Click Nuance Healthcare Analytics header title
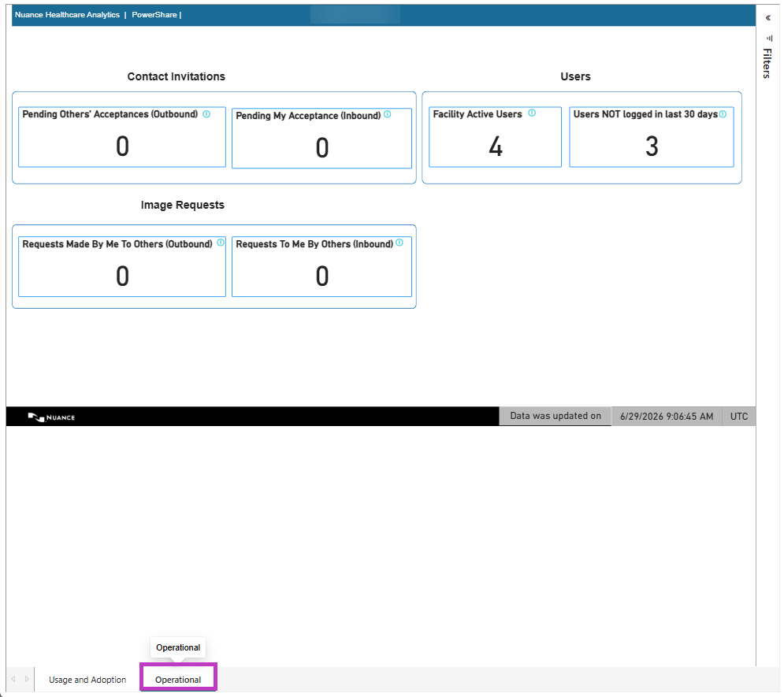Viewport: 784px width, 697px height. click(x=68, y=15)
